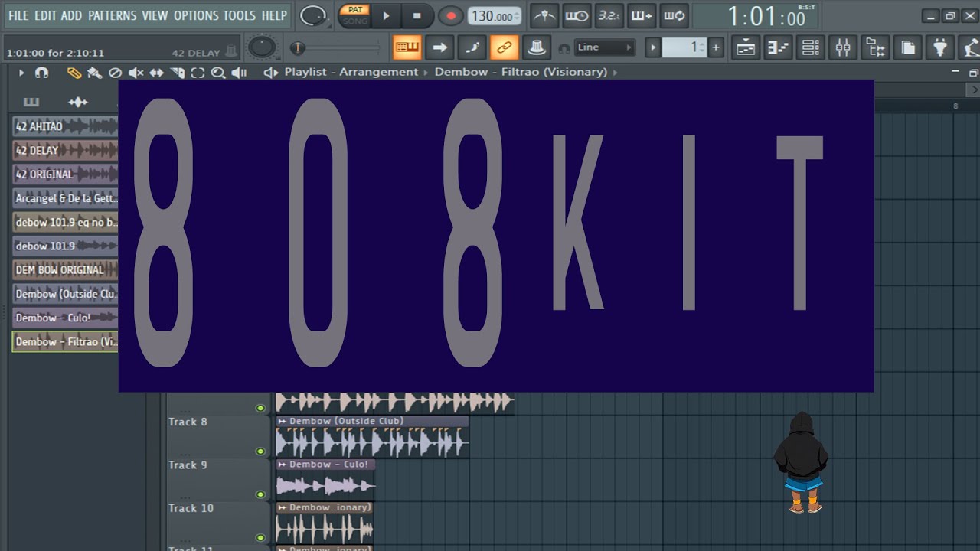Viewport: 980px width, 551px height.
Task: Open the plugin picker plug icon
Action: click(x=940, y=47)
